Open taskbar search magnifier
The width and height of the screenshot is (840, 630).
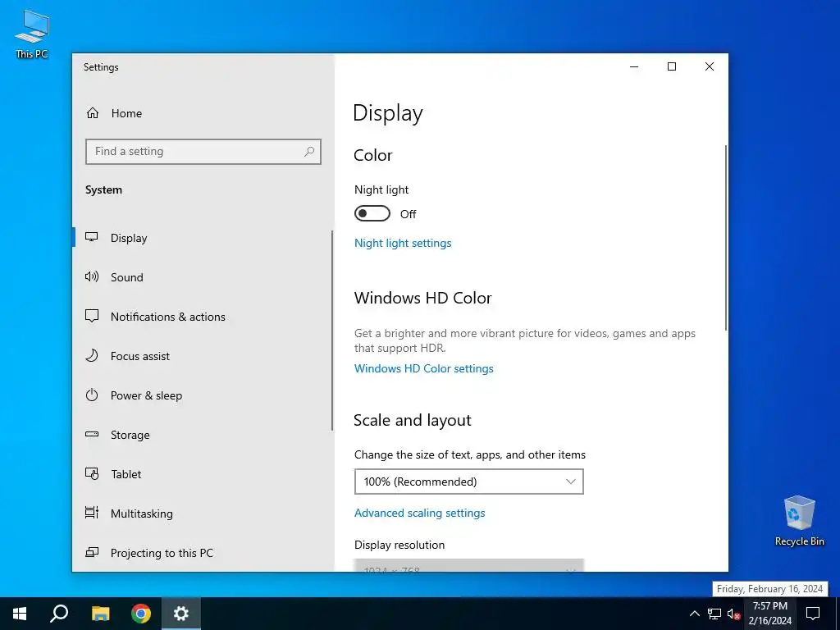pos(59,614)
